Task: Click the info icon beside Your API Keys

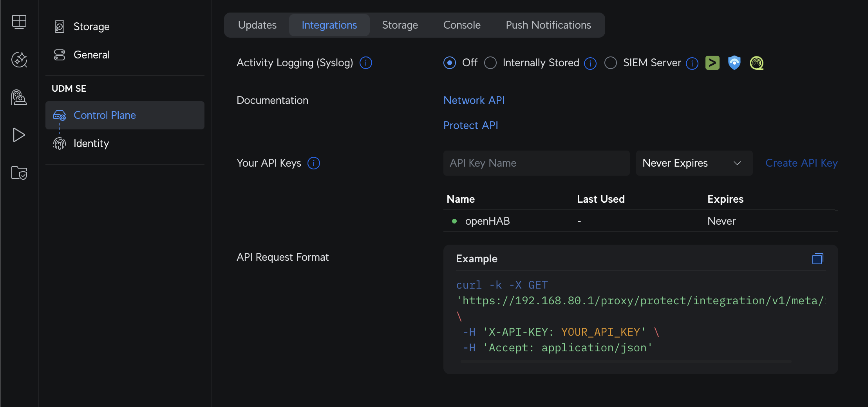Action: click(313, 163)
